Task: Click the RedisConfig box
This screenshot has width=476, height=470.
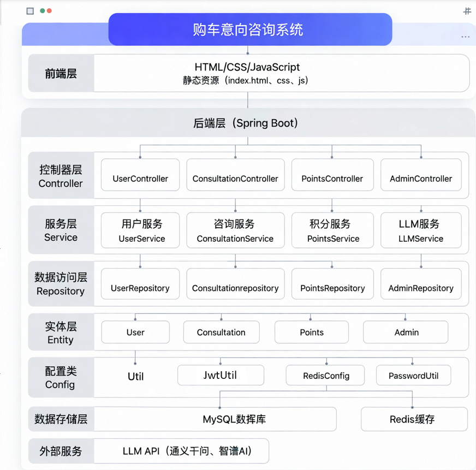Action: coord(325,375)
